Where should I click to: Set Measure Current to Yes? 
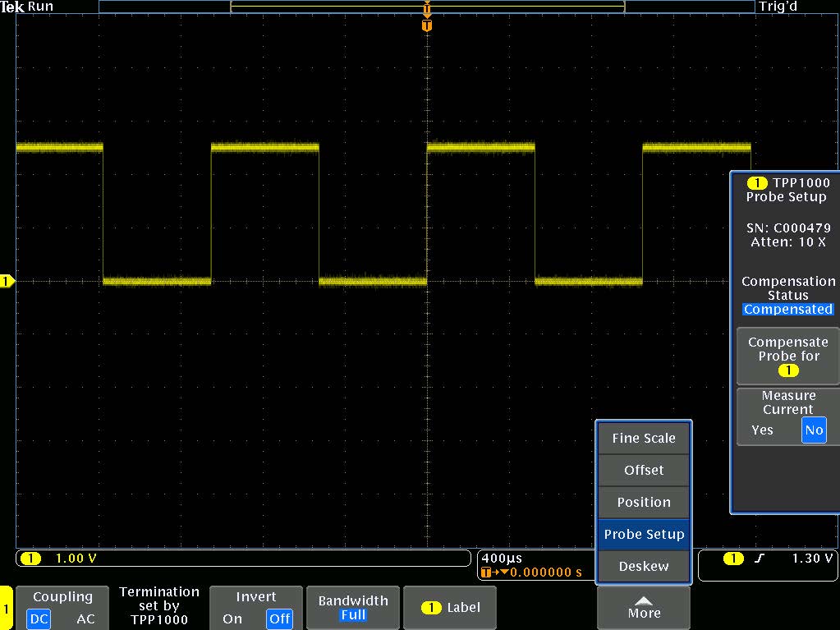click(x=762, y=430)
